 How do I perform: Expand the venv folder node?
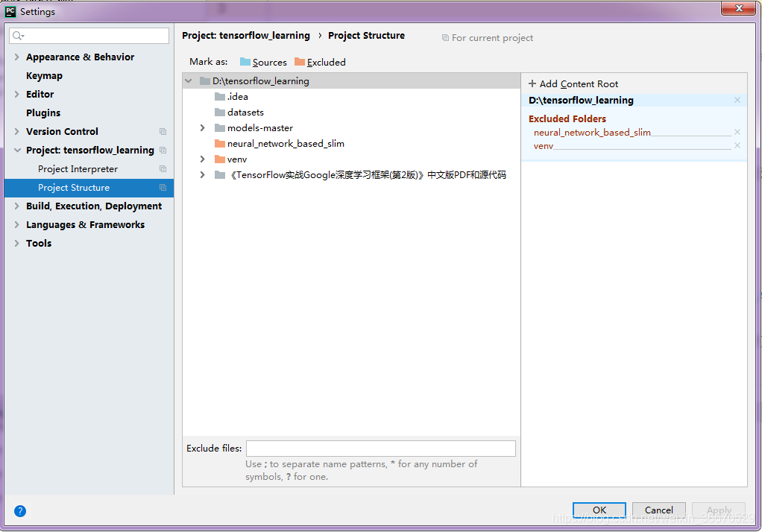point(203,159)
